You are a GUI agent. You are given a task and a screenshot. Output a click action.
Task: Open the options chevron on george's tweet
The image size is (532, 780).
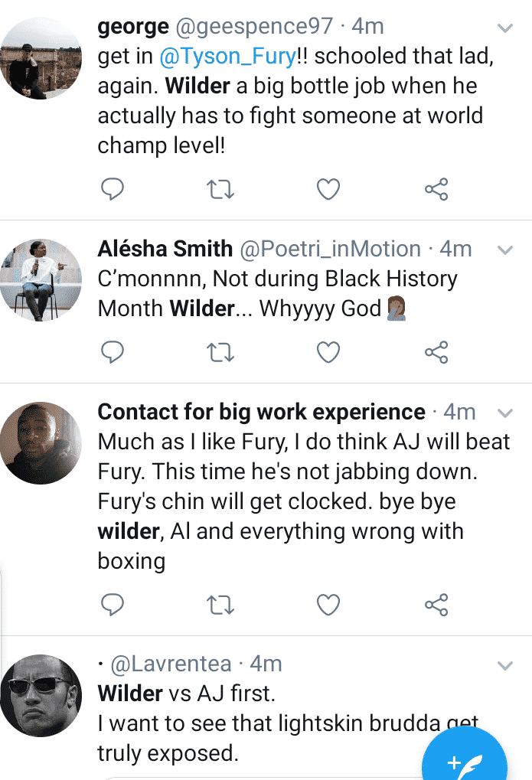pyautogui.click(x=505, y=28)
